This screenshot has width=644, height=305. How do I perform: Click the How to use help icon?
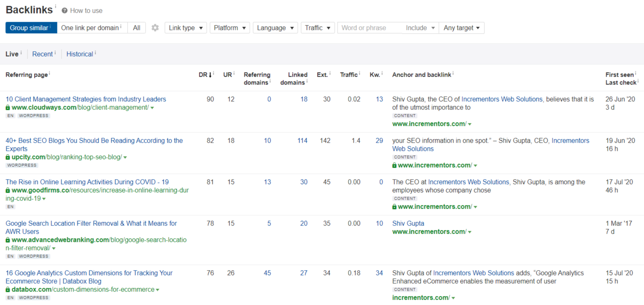64,11
